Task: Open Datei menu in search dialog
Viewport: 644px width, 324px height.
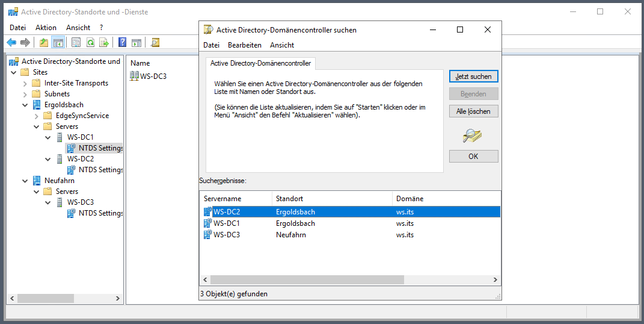Action: (212, 45)
